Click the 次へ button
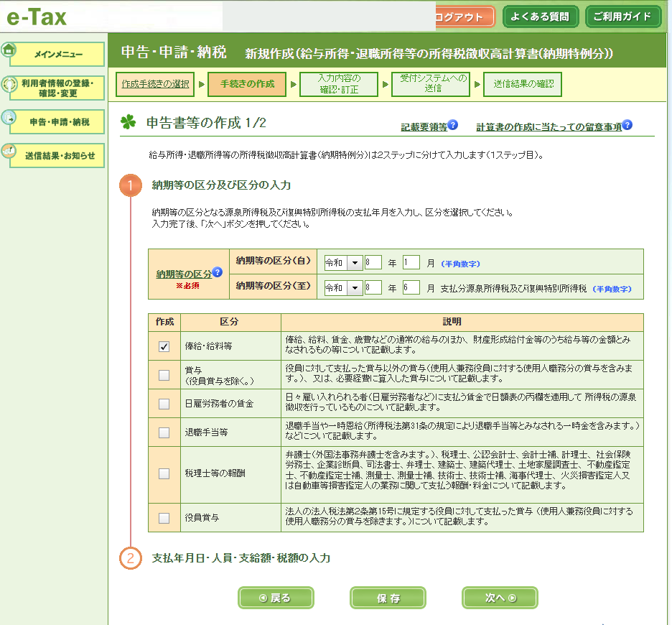 [500, 598]
